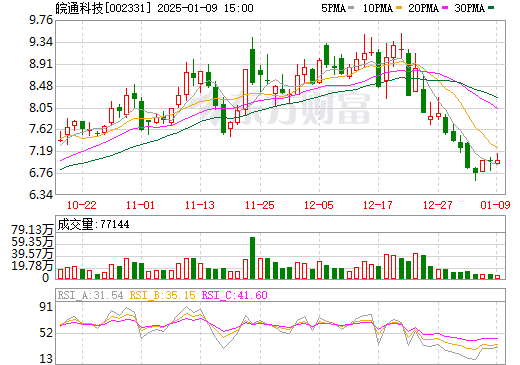Click the 8.91 price axis label

click(x=41, y=64)
